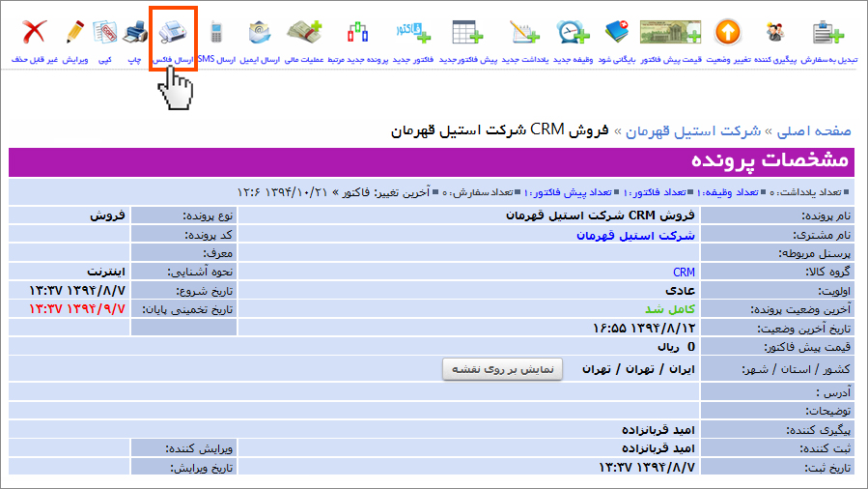This screenshot has height=489, width=868.
Task: Click the registration date value in تاریخ ثبت row
Action: [x=647, y=468]
